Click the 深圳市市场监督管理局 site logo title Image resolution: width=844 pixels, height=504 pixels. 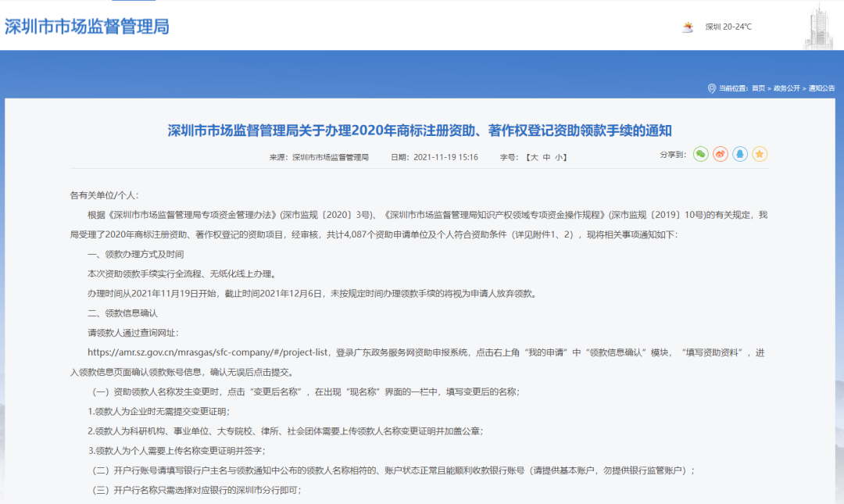(87, 27)
